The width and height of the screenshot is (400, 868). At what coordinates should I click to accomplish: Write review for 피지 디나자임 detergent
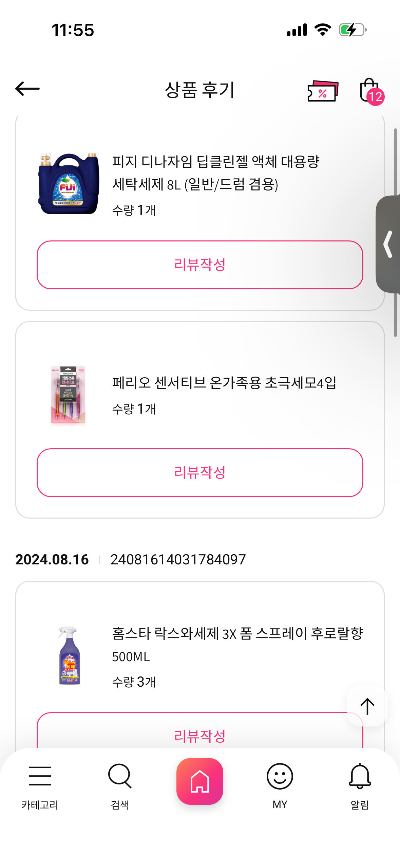coord(200,265)
